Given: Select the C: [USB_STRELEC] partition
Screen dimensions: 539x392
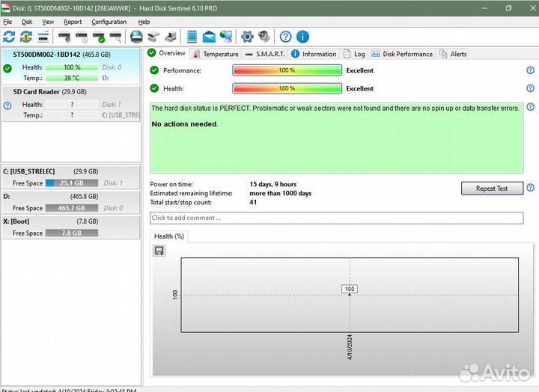Looking at the screenshot, I should (71, 177).
